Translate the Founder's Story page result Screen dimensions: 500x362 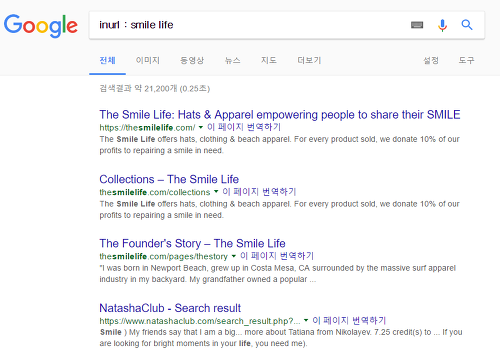click(277, 256)
